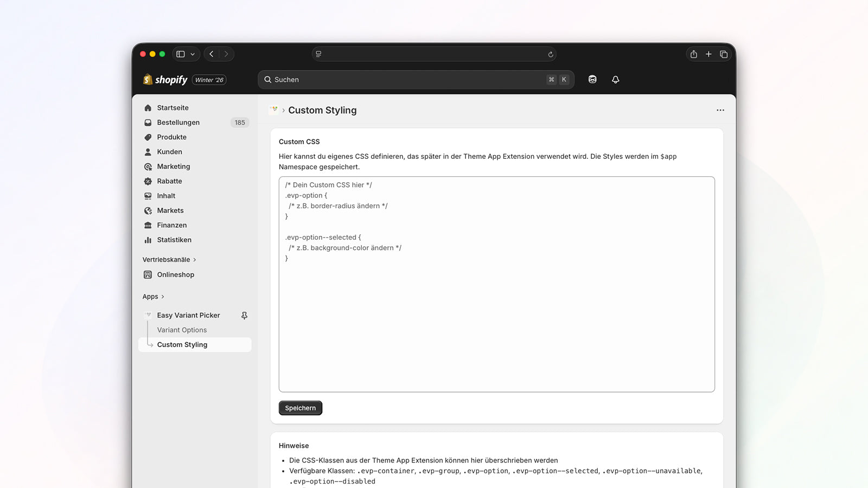Show the browser tab overview
Screen dimensions: 868x488
tap(724, 54)
